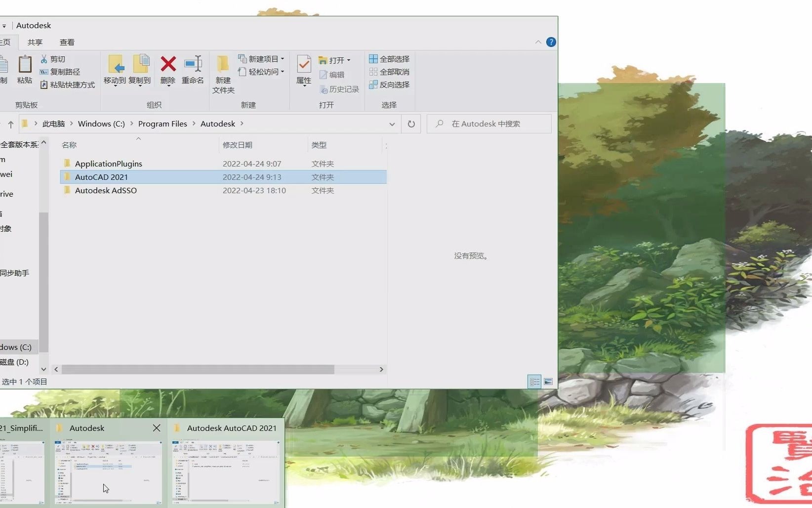The height and width of the screenshot is (508, 812).
Task: Open address bar history dropdown
Action: click(x=392, y=124)
